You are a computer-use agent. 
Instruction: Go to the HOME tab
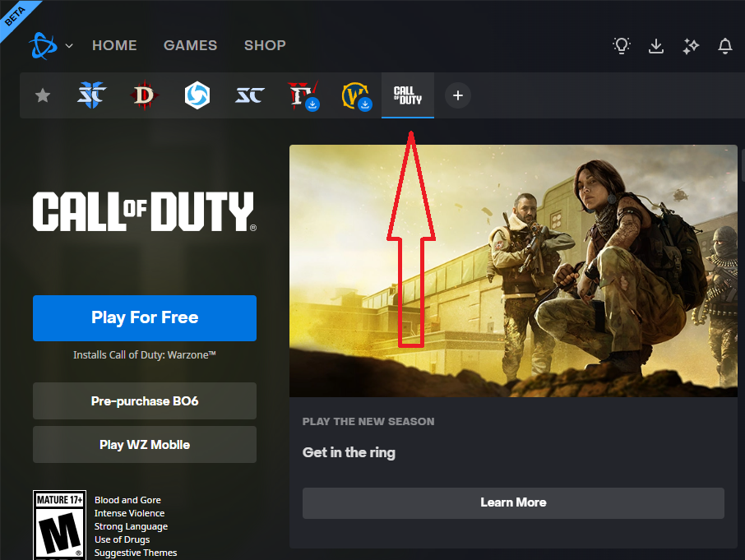(x=114, y=45)
